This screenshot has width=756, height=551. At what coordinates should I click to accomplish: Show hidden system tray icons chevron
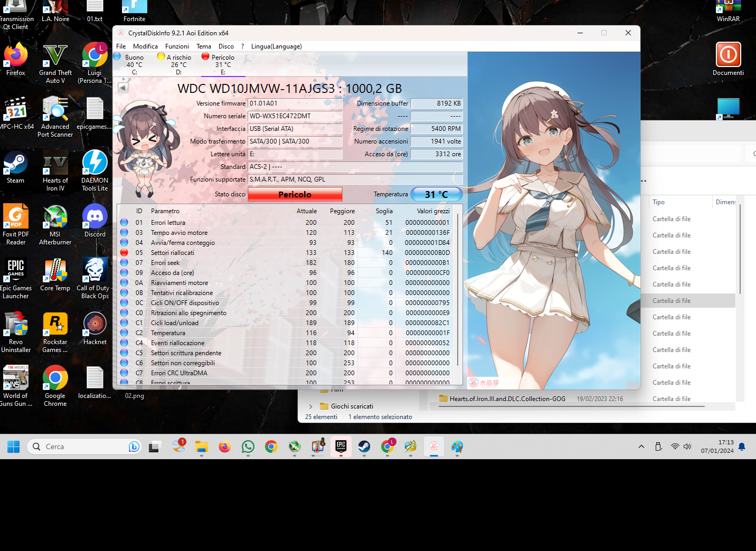pyautogui.click(x=641, y=446)
